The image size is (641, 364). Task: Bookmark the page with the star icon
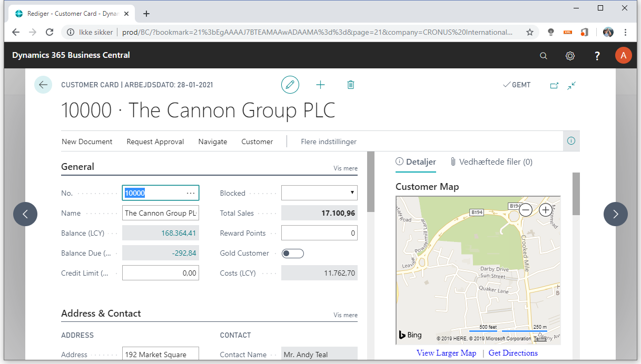coord(530,32)
